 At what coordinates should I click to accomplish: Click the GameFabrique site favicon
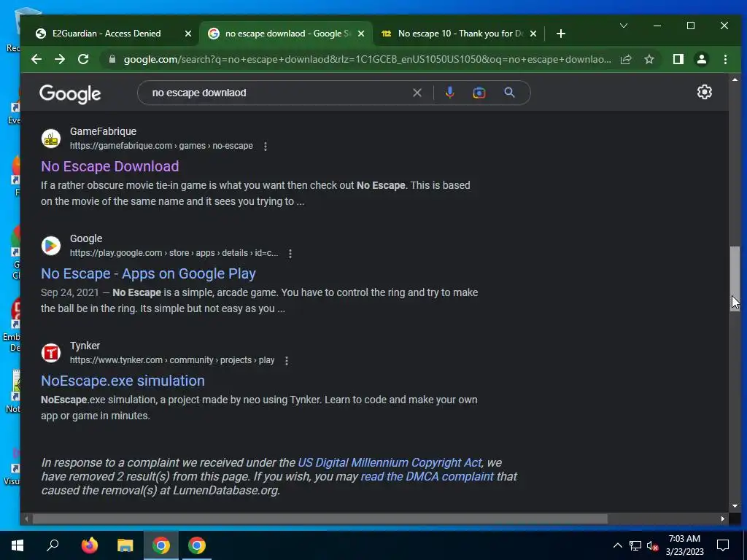click(x=51, y=139)
